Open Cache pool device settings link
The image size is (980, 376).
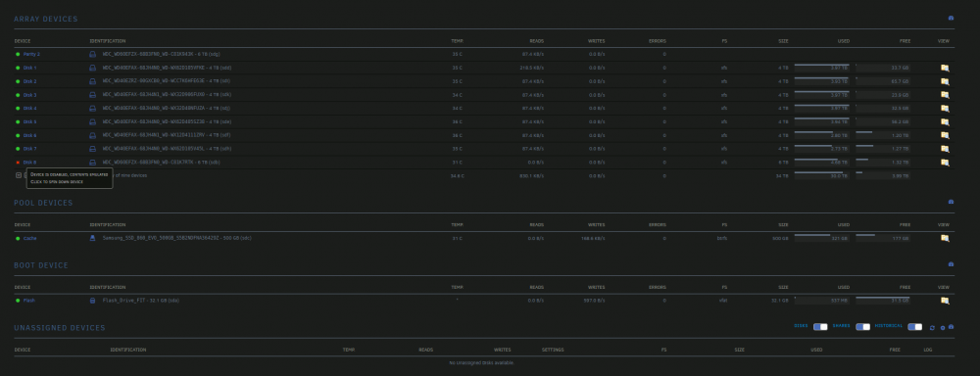(30, 238)
